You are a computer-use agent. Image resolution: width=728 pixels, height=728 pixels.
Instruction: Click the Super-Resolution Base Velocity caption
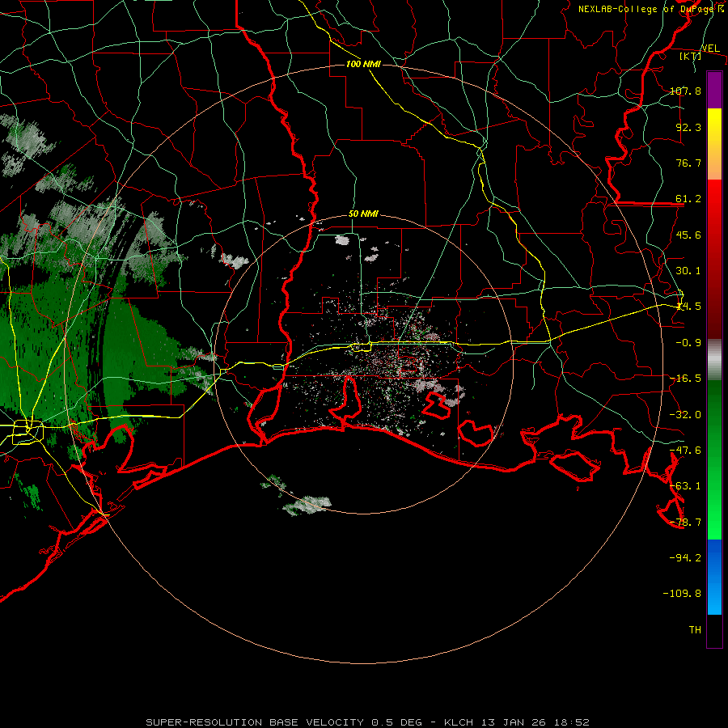368,722
